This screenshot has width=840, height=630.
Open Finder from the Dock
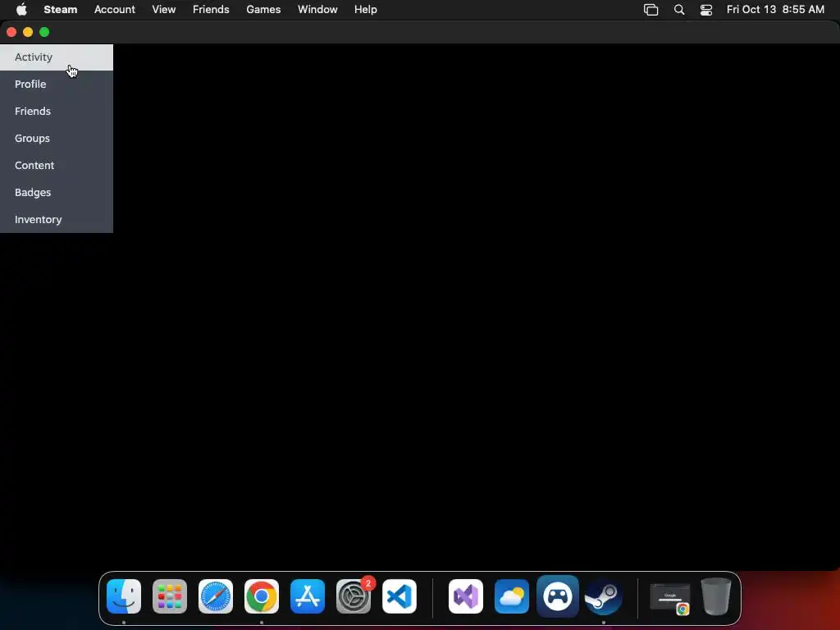coord(124,596)
